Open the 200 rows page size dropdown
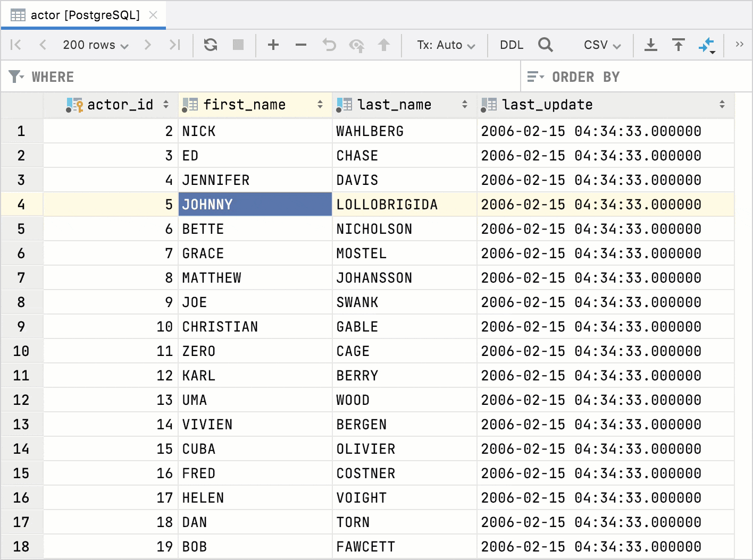The height and width of the screenshot is (560, 753). pyautogui.click(x=95, y=45)
